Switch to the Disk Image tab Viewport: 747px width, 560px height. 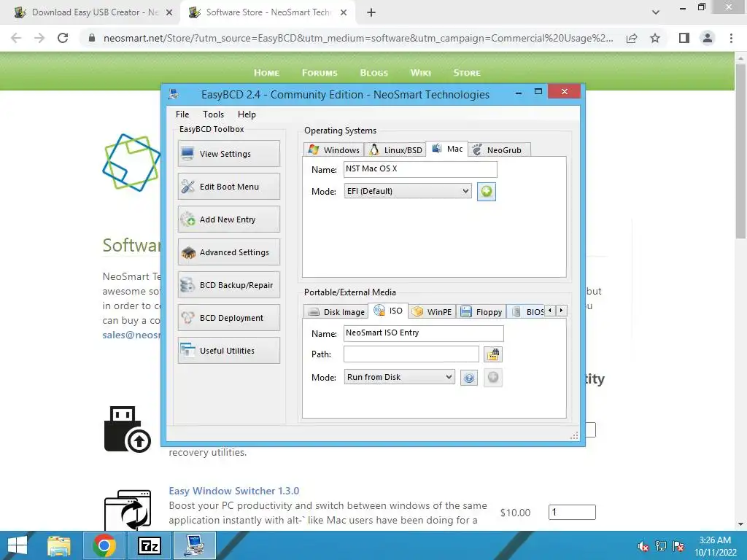(x=336, y=312)
